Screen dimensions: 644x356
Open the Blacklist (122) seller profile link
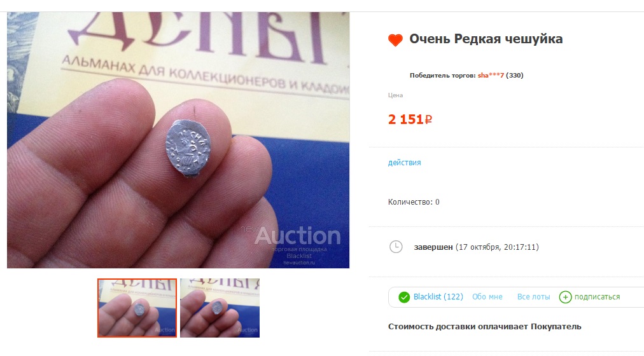coord(438,296)
